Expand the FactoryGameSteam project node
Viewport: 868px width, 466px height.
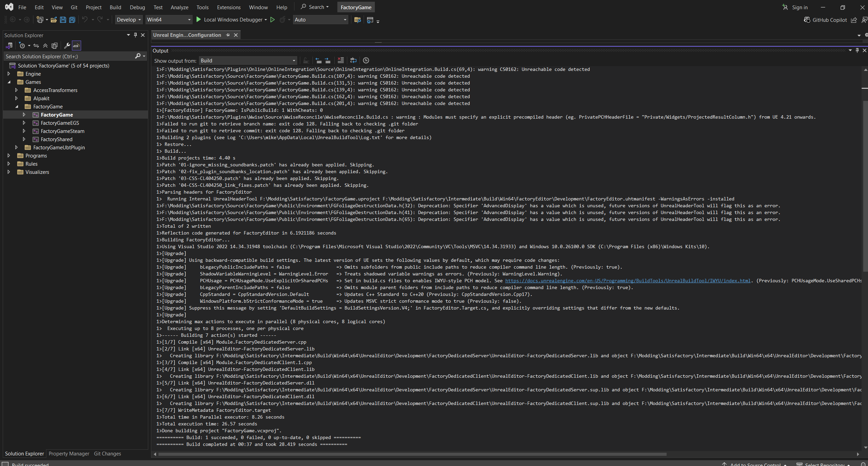pyautogui.click(x=24, y=131)
